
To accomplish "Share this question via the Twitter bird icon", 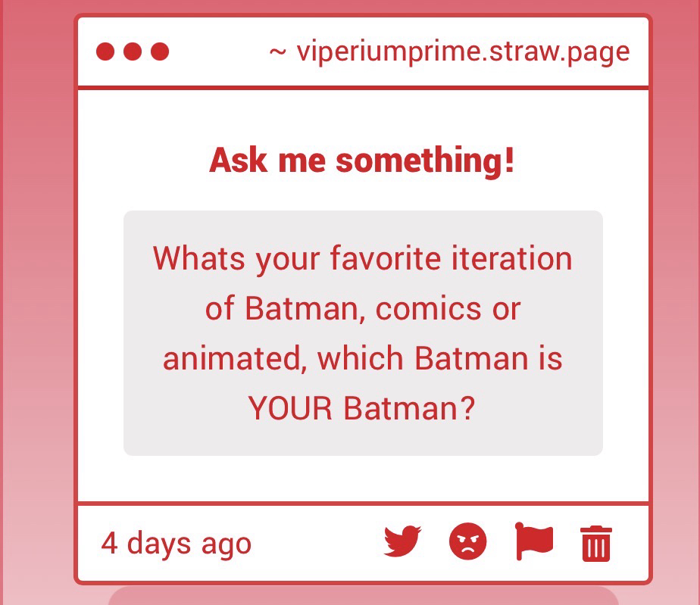I will click(x=402, y=542).
